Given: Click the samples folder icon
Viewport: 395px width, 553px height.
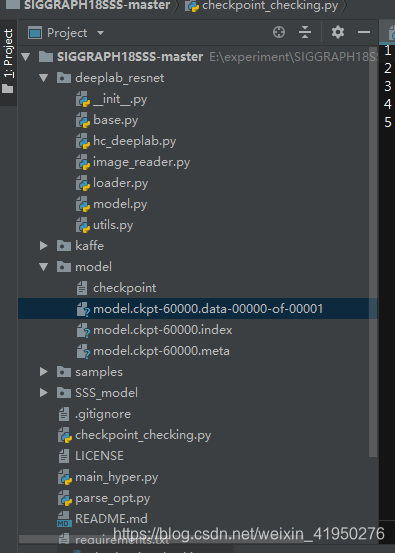Looking at the screenshot, I should pos(64,372).
